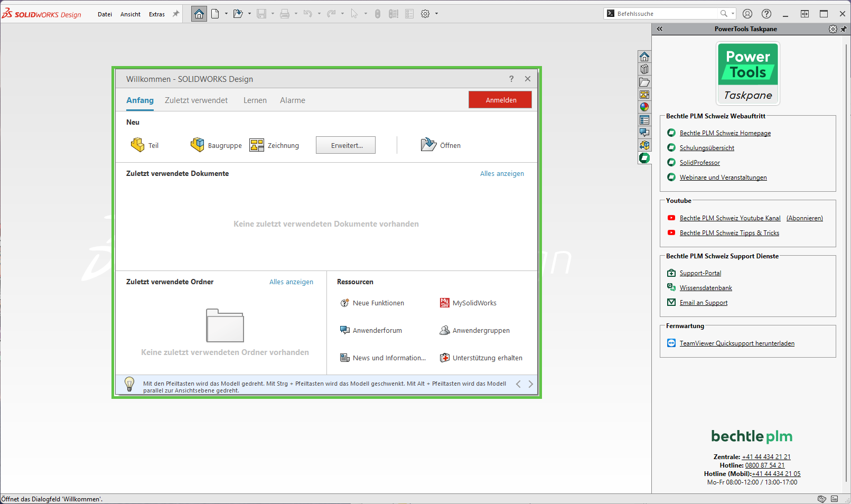Open the Design Library taskpane tab
This screenshot has width=851, height=504.
point(644,69)
